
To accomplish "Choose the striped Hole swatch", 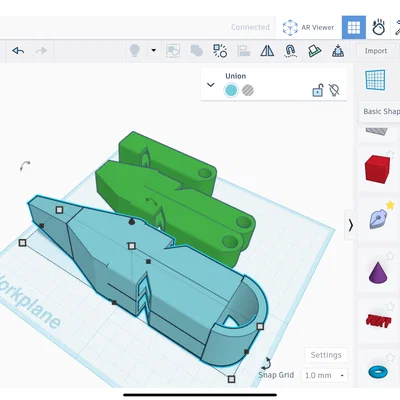I will coord(248,90).
